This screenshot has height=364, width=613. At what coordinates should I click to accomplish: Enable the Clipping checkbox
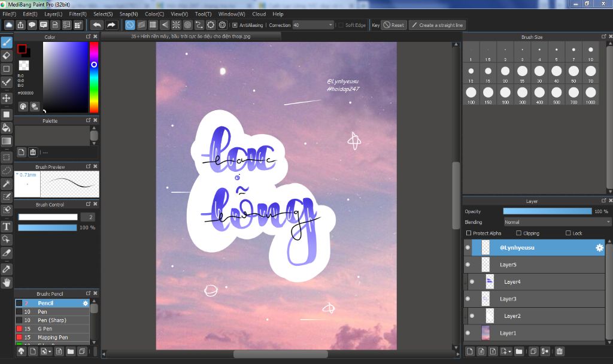click(x=519, y=233)
